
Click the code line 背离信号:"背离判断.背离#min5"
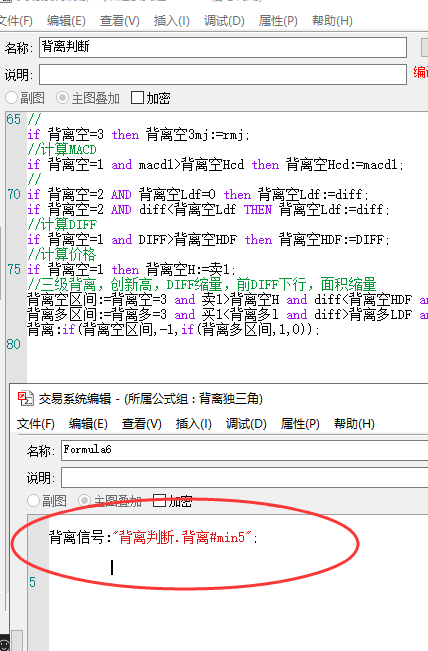154,537
